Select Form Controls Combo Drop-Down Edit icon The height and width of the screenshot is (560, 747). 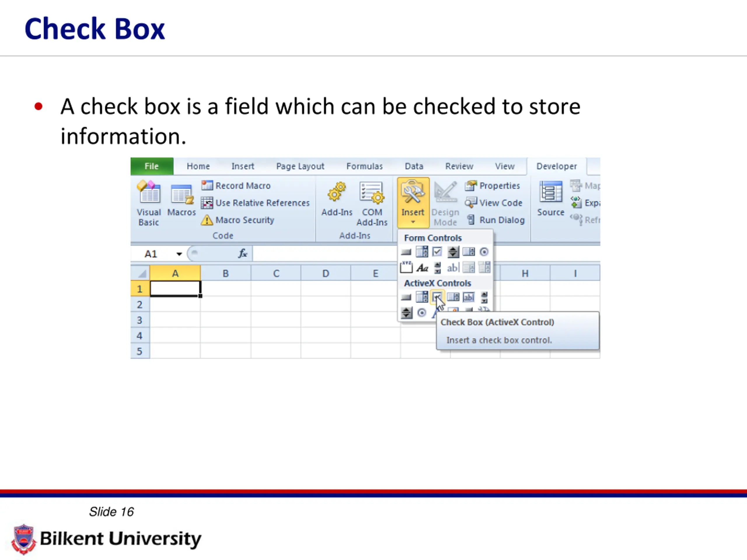coord(484,267)
